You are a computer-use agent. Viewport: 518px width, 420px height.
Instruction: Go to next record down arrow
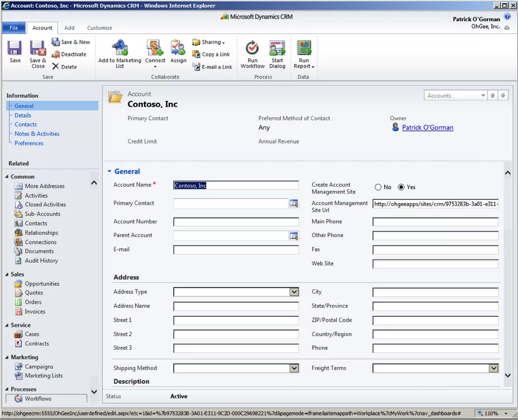point(503,96)
